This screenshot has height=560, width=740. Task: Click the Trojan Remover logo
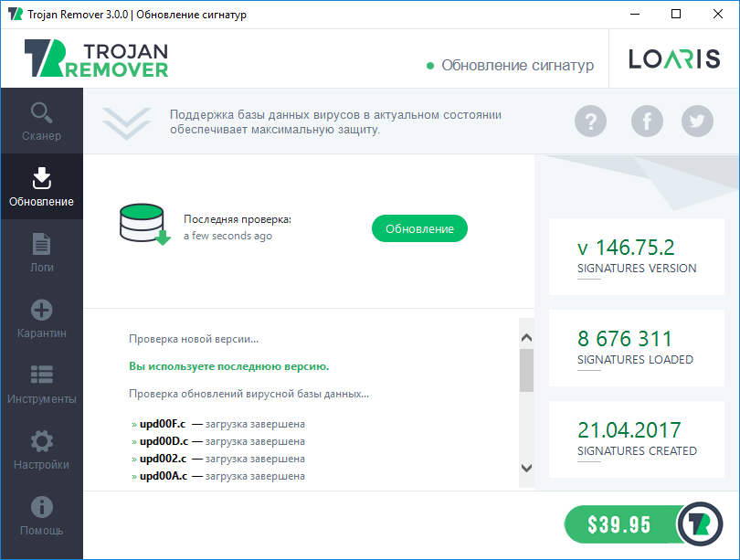click(96, 58)
